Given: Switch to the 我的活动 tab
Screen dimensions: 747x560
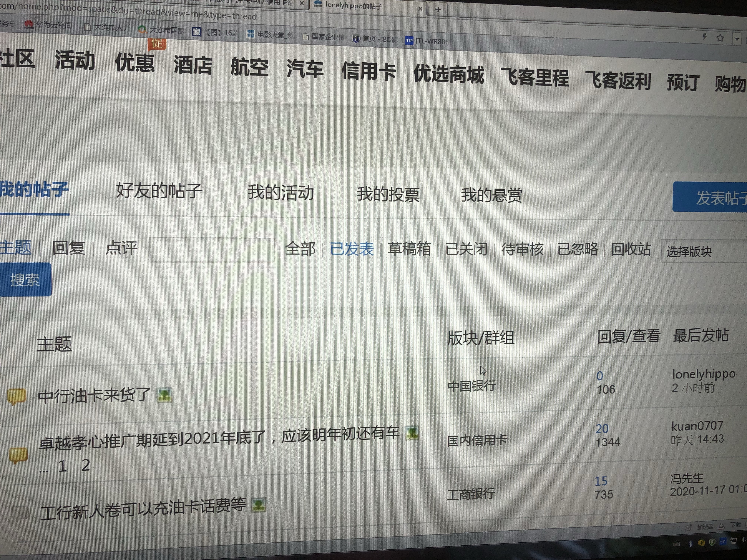Looking at the screenshot, I should (x=281, y=193).
